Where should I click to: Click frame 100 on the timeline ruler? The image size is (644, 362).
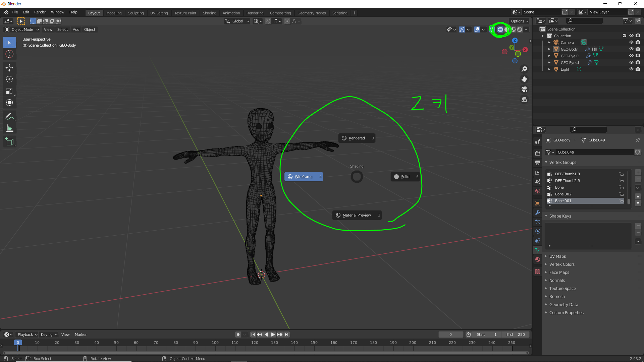pos(215,343)
